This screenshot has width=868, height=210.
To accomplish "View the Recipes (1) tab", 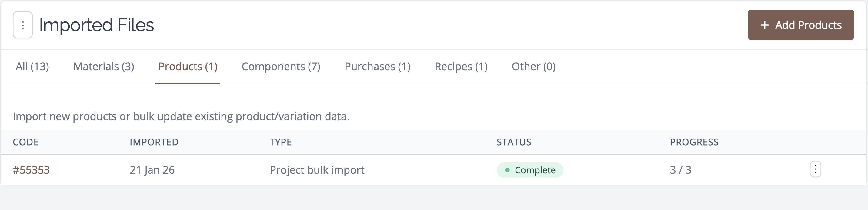I will point(461,67).
